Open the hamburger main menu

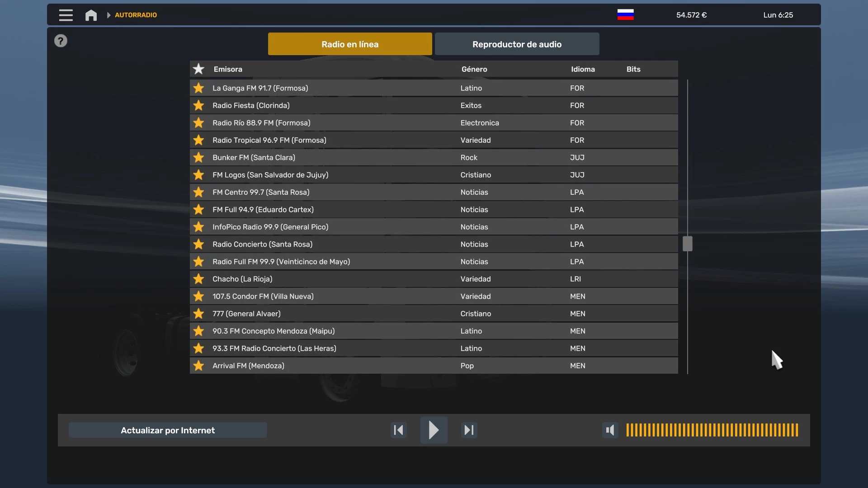click(x=66, y=15)
